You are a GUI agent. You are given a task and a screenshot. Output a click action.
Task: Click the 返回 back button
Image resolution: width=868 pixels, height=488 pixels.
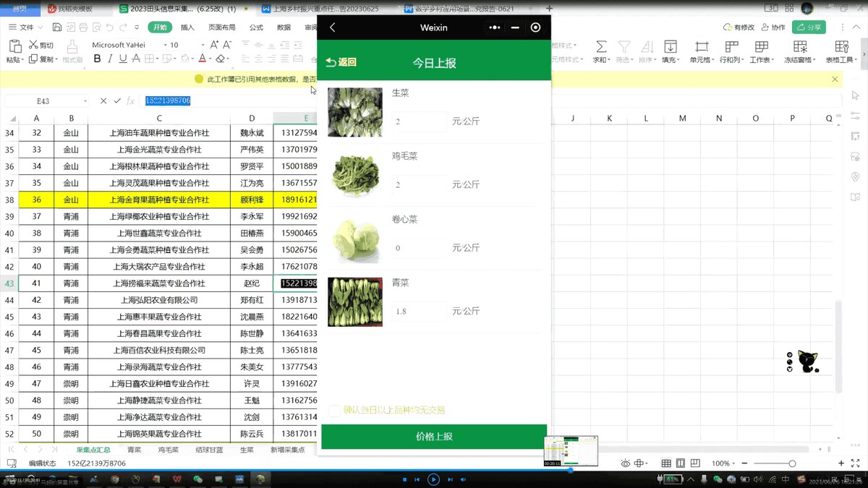pos(341,63)
